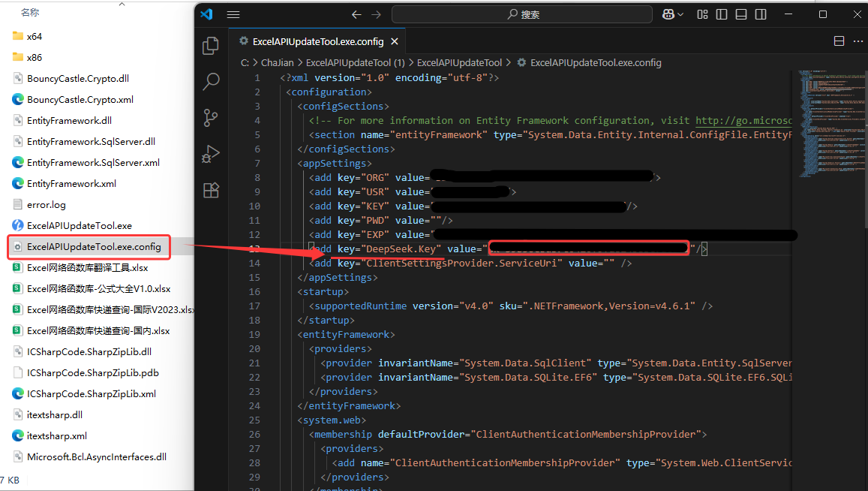Select the ExcelAPIUpdateTool.exe.config editor tab
Image resolution: width=868 pixels, height=491 pixels.
click(318, 41)
